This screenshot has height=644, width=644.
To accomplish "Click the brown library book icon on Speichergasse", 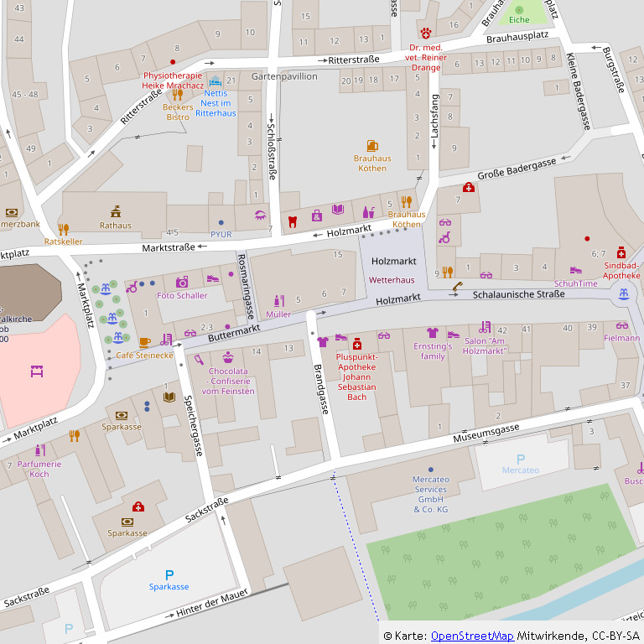I will pos(169,397).
